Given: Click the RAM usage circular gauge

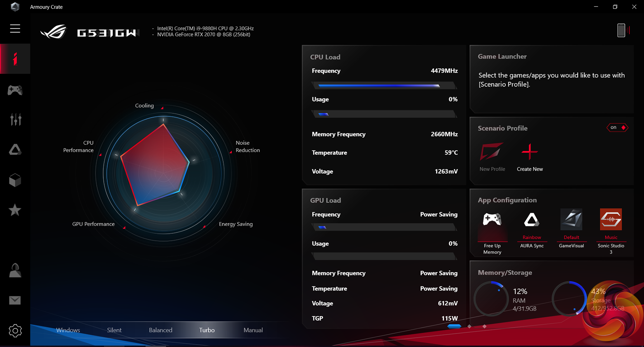Looking at the screenshot, I should [x=491, y=299].
